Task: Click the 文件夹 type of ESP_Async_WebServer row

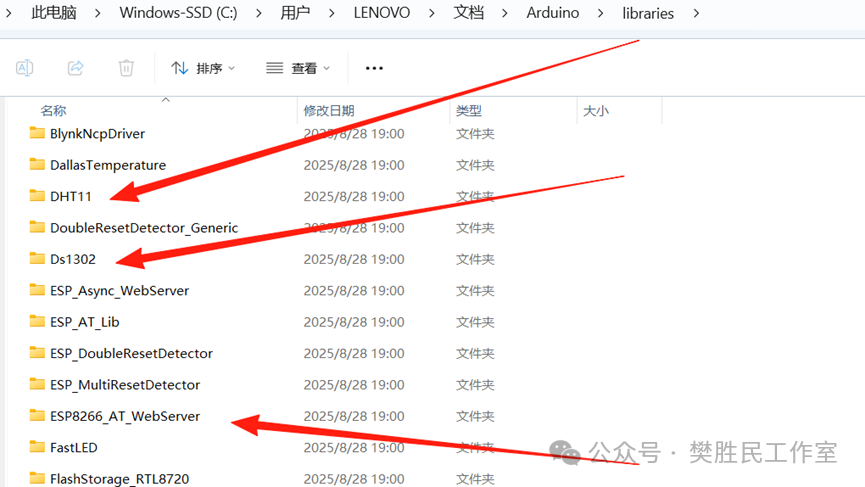Action: point(475,291)
